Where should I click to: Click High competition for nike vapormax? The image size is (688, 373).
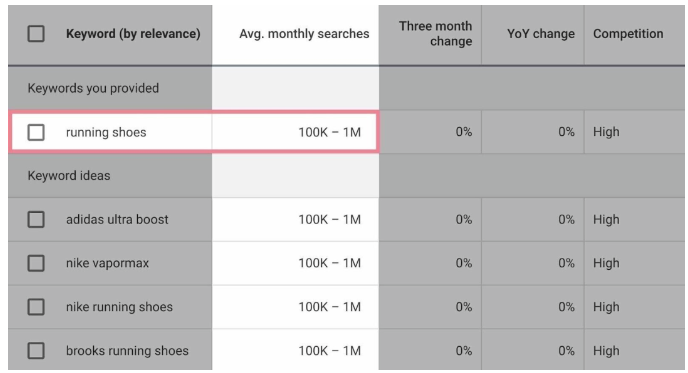[606, 263]
